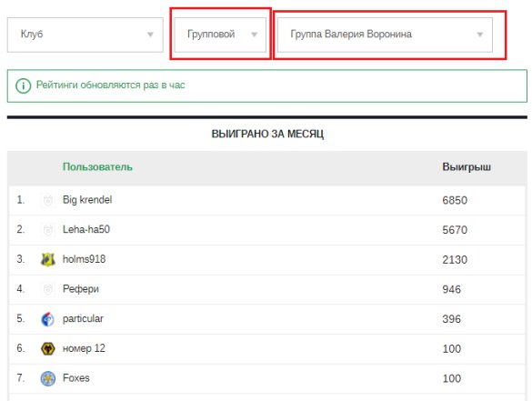Open the holms918 user profile
Screen dimensions: 532x401
click(85, 259)
